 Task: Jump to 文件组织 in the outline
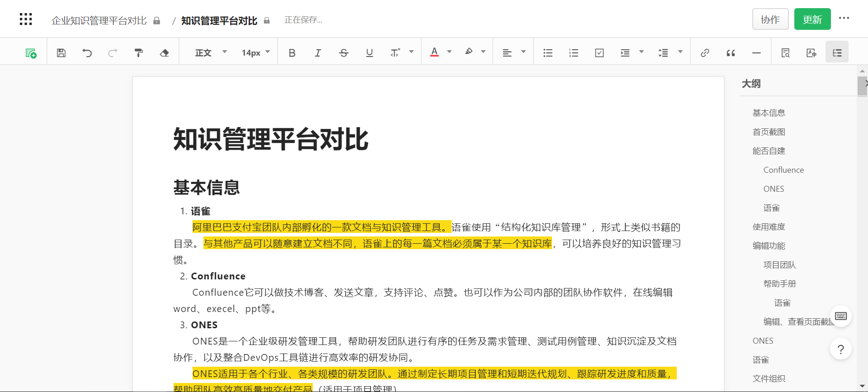[769, 378]
